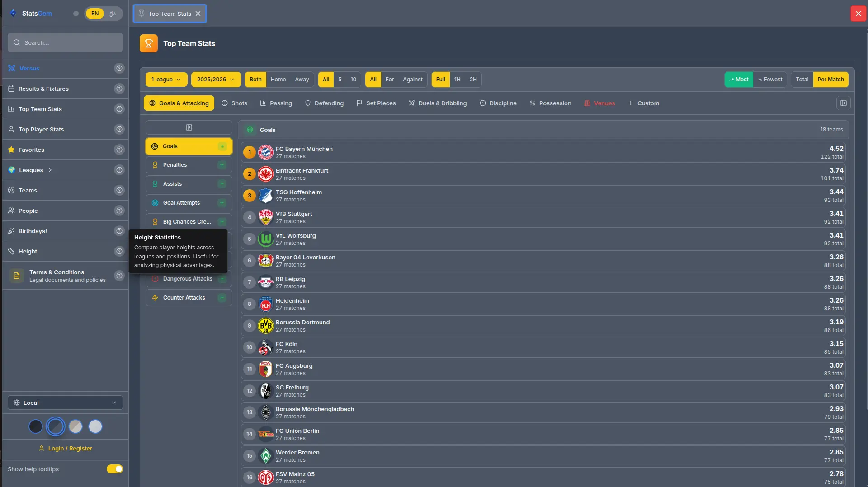Open the Set Pieces tab
Viewport: 868px width, 487px height.
tap(376, 103)
